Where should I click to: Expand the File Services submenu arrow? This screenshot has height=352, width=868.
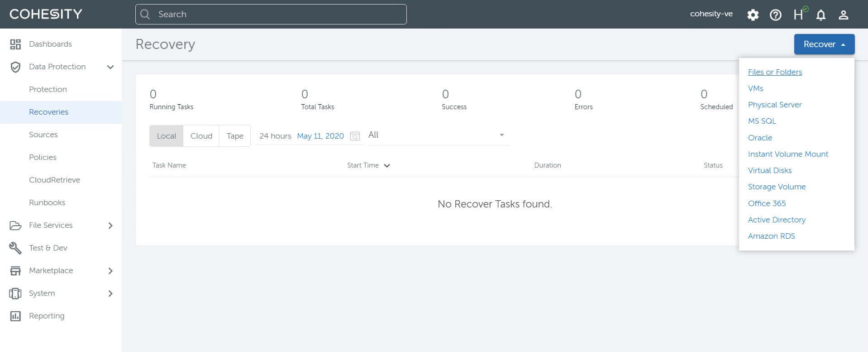pos(110,226)
